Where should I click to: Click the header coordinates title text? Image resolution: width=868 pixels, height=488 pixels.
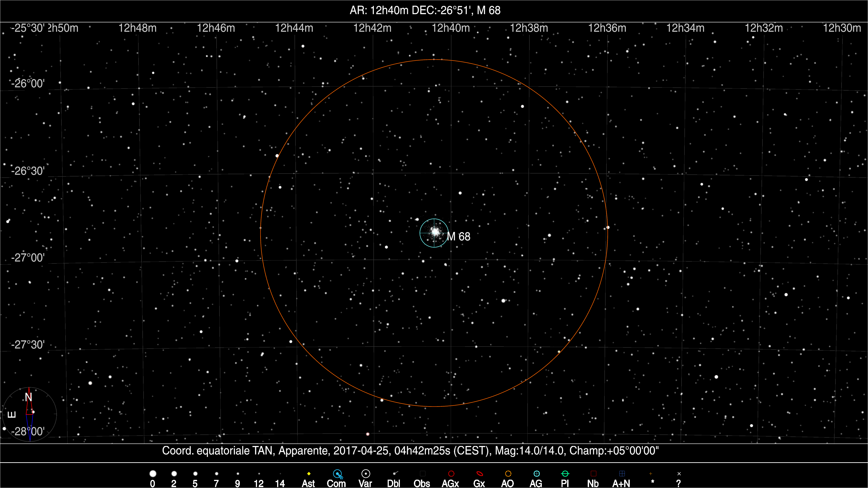click(425, 10)
